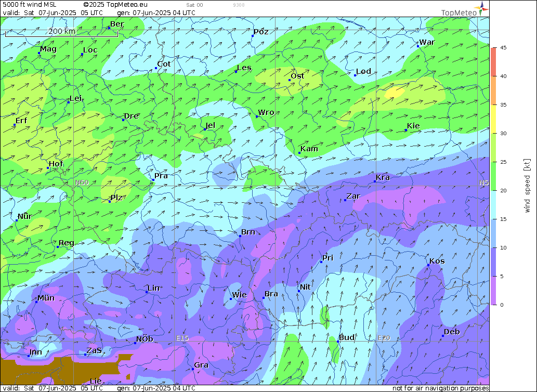Pick the magenta 0–5 kt legend color band
Image resolution: width=537 pixels, height=392 pixels.
(493, 291)
